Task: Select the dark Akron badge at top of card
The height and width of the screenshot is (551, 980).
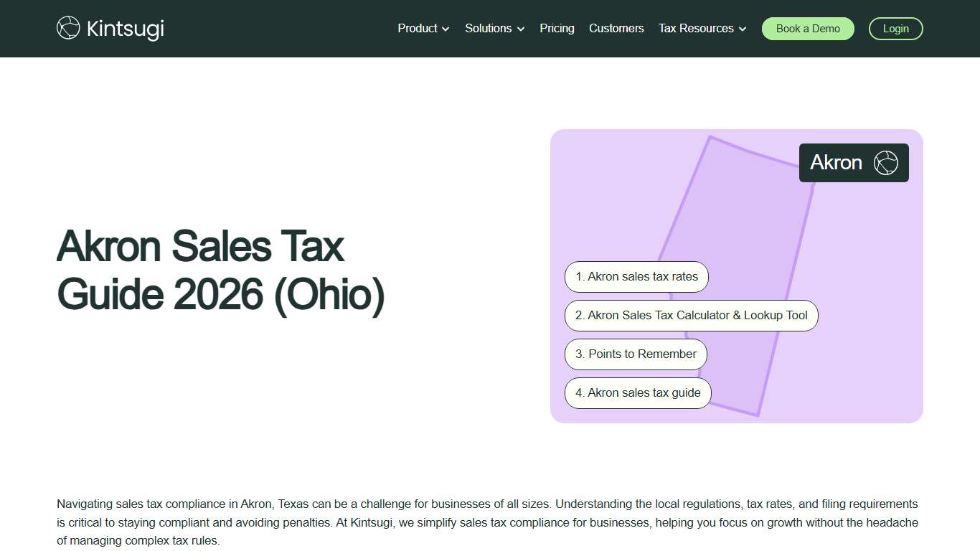Action: click(x=853, y=162)
